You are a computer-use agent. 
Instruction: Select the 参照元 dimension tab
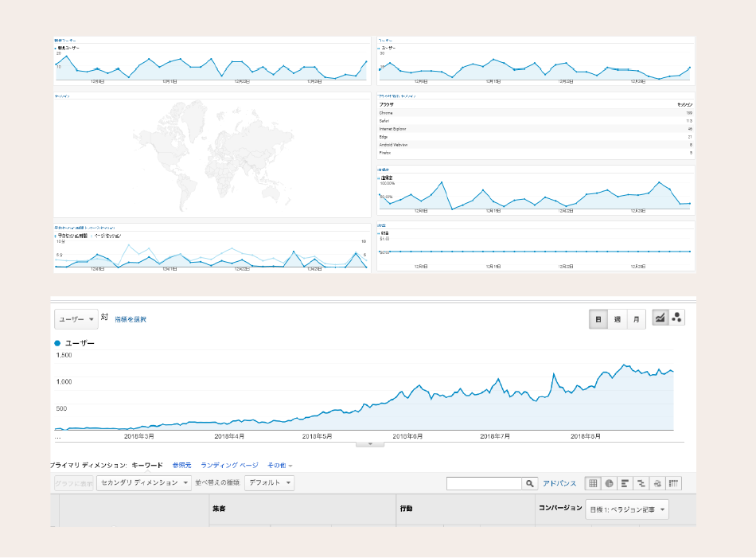click(181, 465)
